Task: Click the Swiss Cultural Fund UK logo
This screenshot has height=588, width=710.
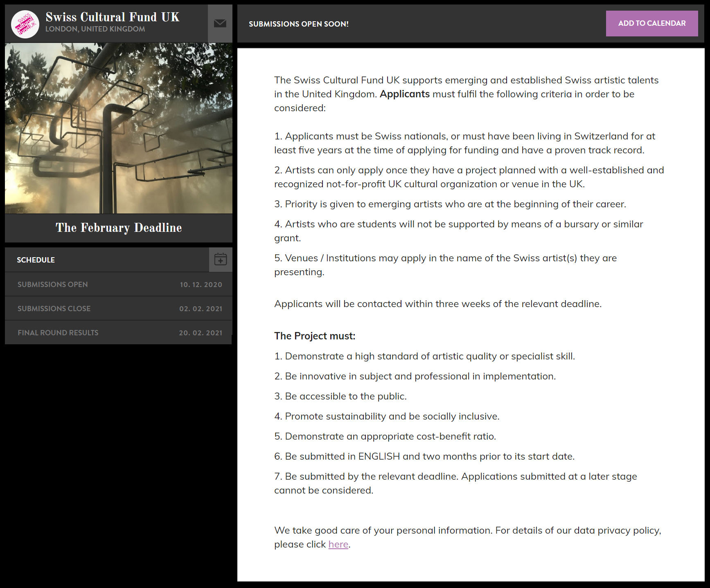Action: (x=25, y=24)
